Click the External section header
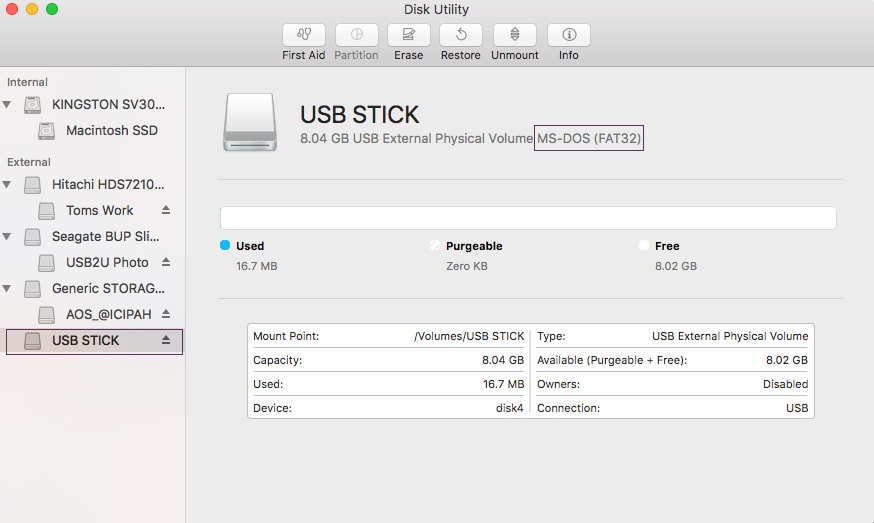The width and height of the screenshot is (874, 523). (x=29, y=162)
